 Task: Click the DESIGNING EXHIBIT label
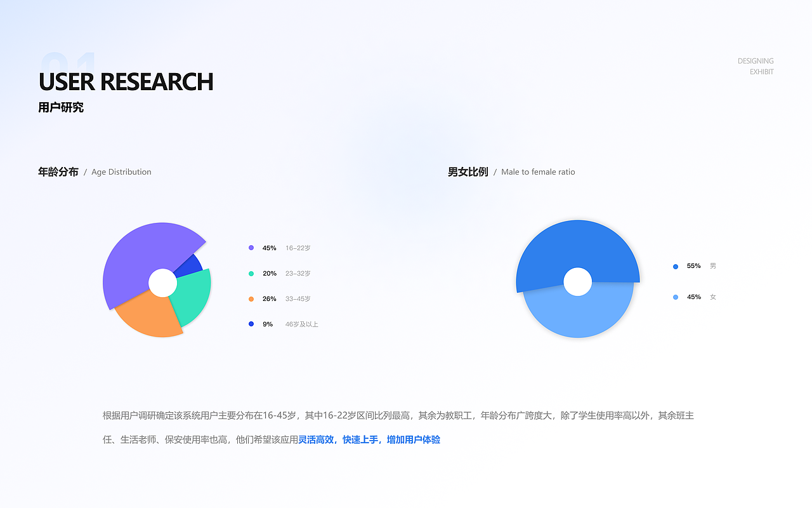click(755, 66)
